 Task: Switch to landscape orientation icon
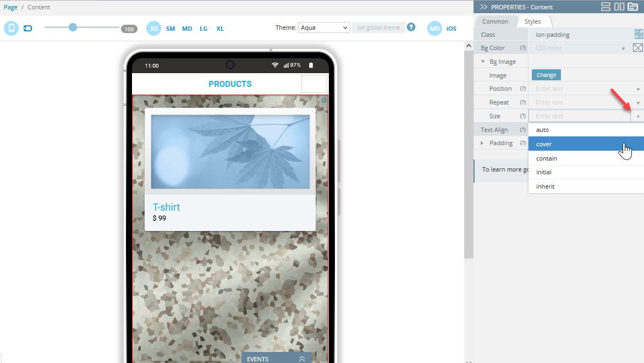[27, 29]
